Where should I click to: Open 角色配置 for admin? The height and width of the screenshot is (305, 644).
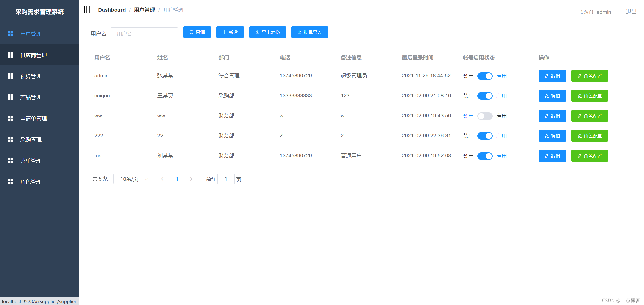[x=589, y=76]
